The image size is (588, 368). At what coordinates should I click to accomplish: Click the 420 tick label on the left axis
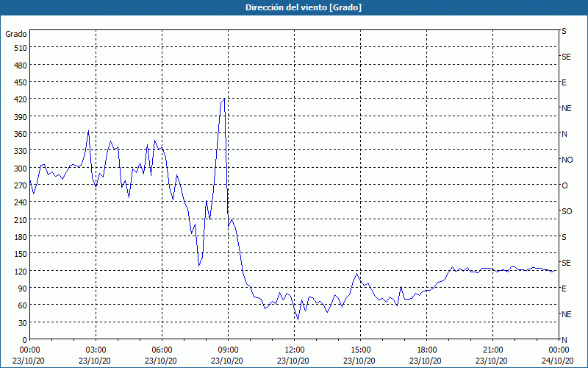click(21, 99)
